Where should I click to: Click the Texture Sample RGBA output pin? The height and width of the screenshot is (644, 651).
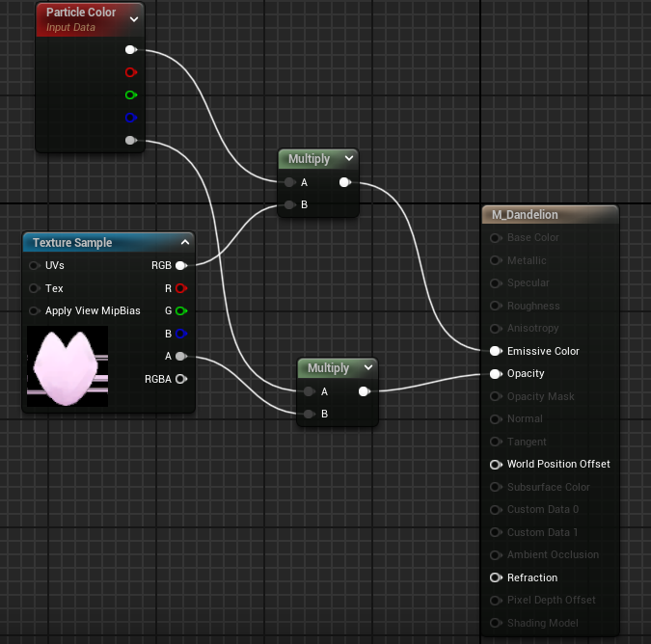pos(180,379)
